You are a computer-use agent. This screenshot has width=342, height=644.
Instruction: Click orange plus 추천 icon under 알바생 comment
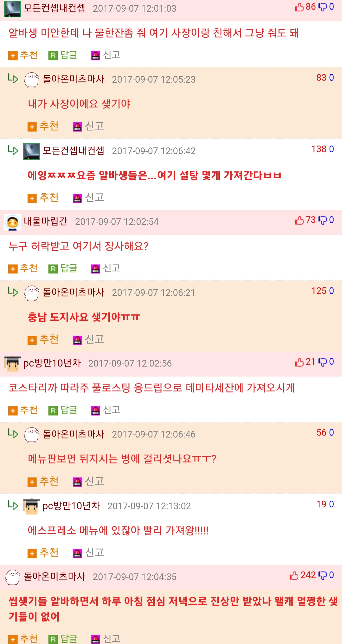13,56
